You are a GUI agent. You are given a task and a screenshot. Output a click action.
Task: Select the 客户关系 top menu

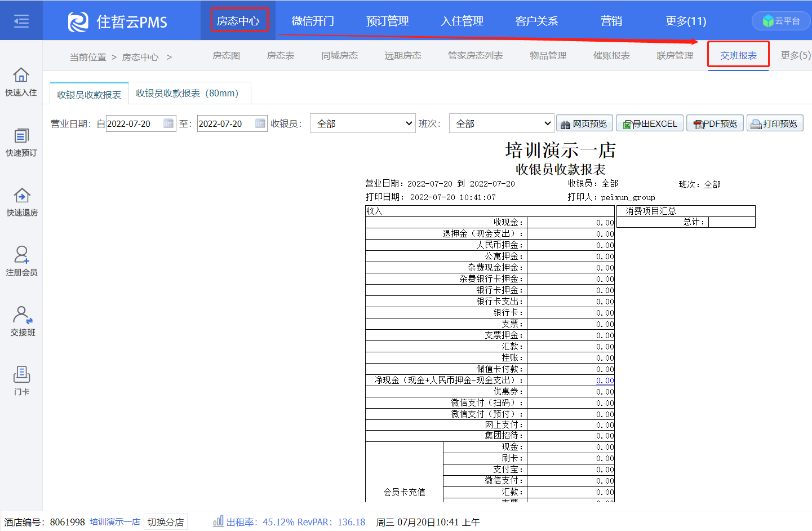[x=536, y=21]
